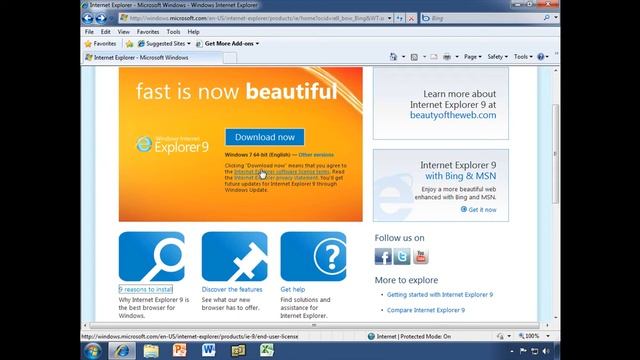Click the vertical scrollbar thumb

[x=556, y=153]
